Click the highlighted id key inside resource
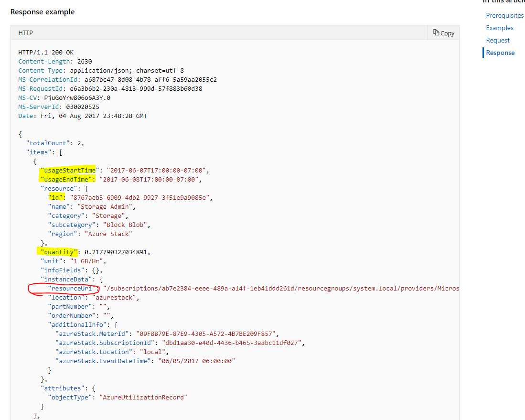This screenshot has width=525, height=420. (56, 197)
